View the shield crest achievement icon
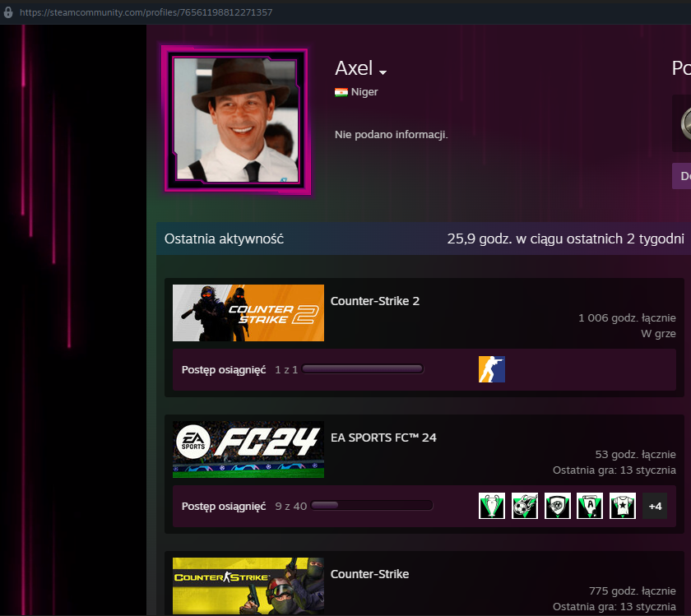 (x=558, y=506)
